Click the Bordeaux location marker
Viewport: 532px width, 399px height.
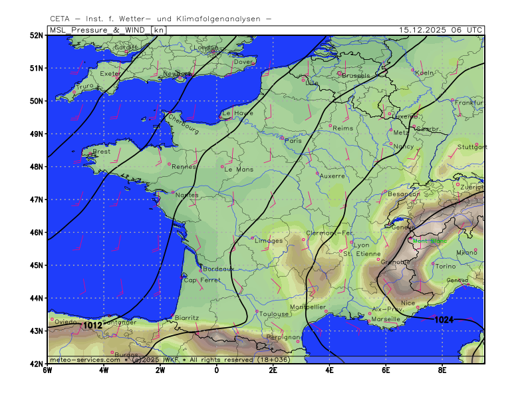201,270
